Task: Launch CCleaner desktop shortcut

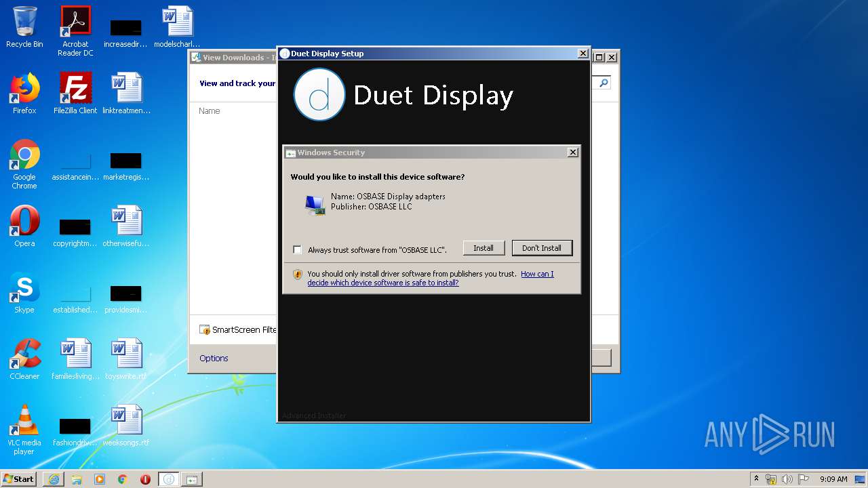Action: coord(24,359)
